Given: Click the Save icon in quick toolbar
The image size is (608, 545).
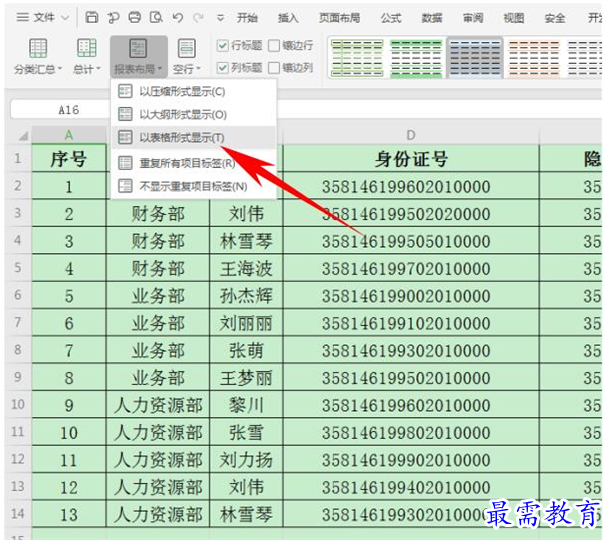Looking at the screenshot, I should coord(92,17).
